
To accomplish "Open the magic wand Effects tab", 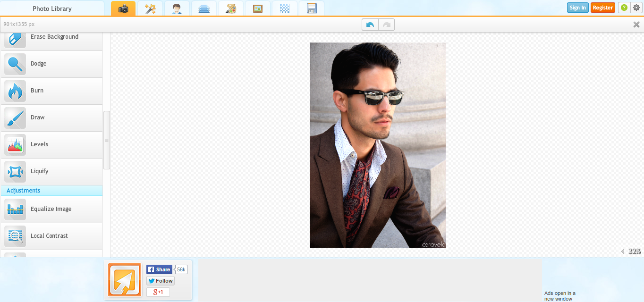I will pyautogui.click(x=150, y=8).
